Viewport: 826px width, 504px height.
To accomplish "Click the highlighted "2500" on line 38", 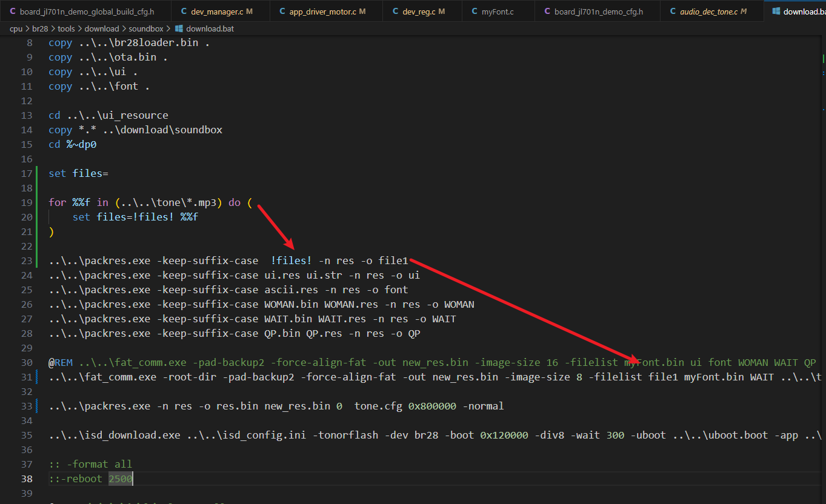I will [x=121, y=479].
